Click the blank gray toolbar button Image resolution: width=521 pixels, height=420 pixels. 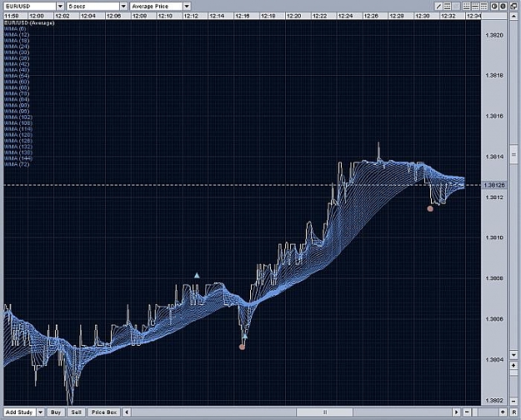coord(457,7)
